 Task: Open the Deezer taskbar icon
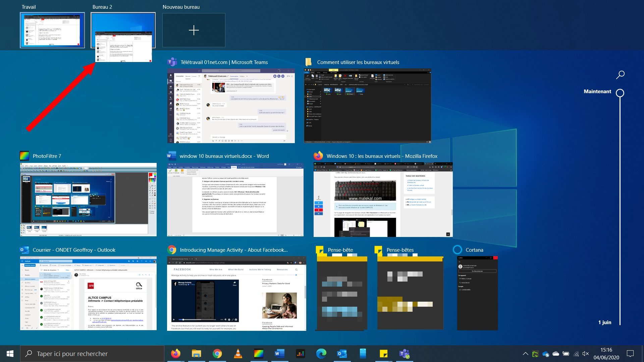[x=300, y=354]
